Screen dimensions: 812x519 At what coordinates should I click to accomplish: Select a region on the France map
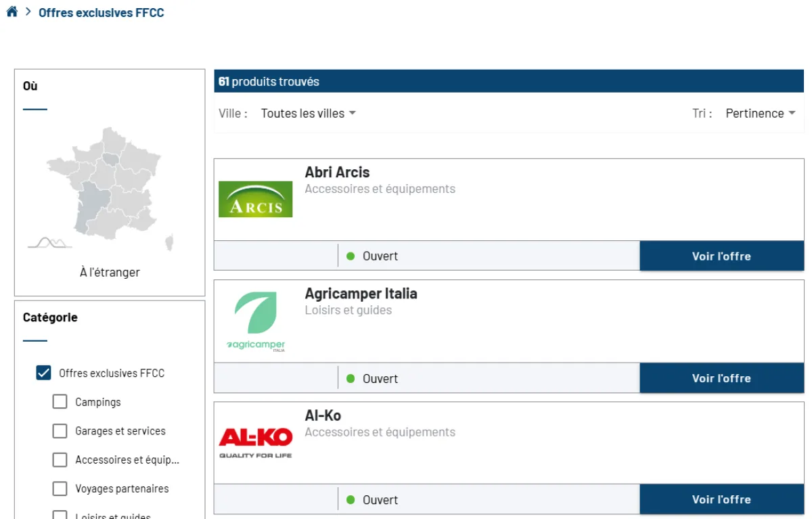(104, 183)
